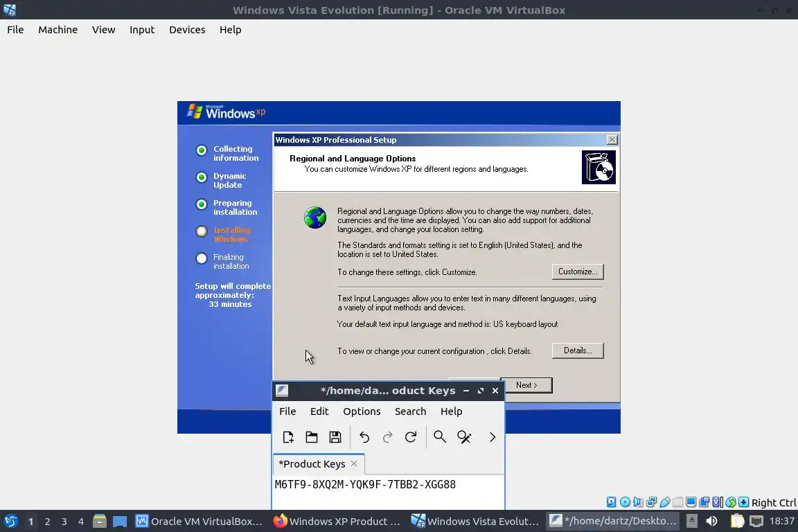The height and width of the screenshot is (532, 798).
Task: Click Save icon in editor toolbar
Action: pos(335,437)
